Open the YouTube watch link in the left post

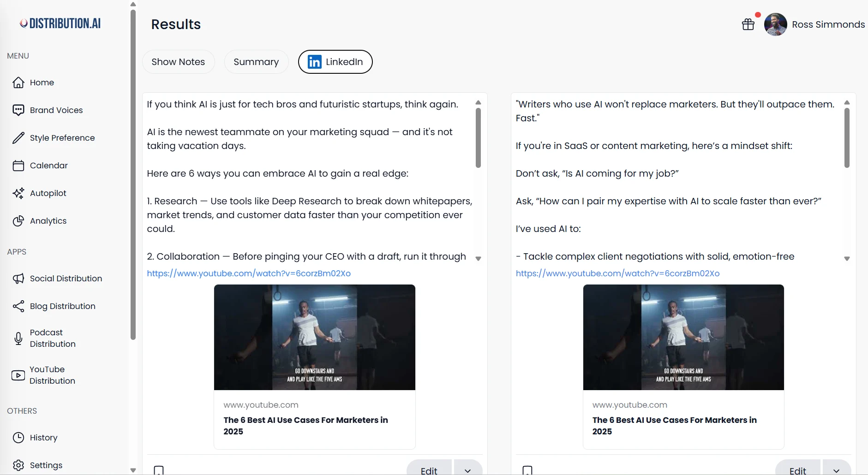coord(249,273)
